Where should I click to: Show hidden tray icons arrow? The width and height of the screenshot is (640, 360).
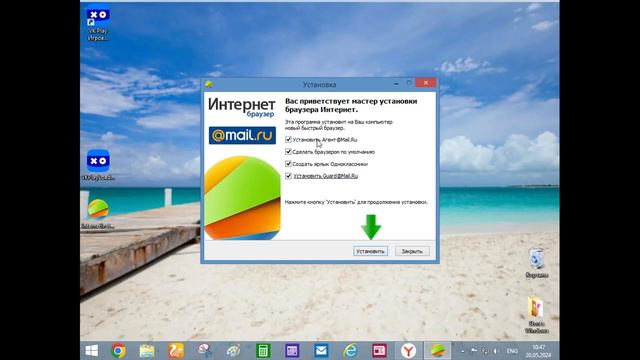[x=462, y=351]
